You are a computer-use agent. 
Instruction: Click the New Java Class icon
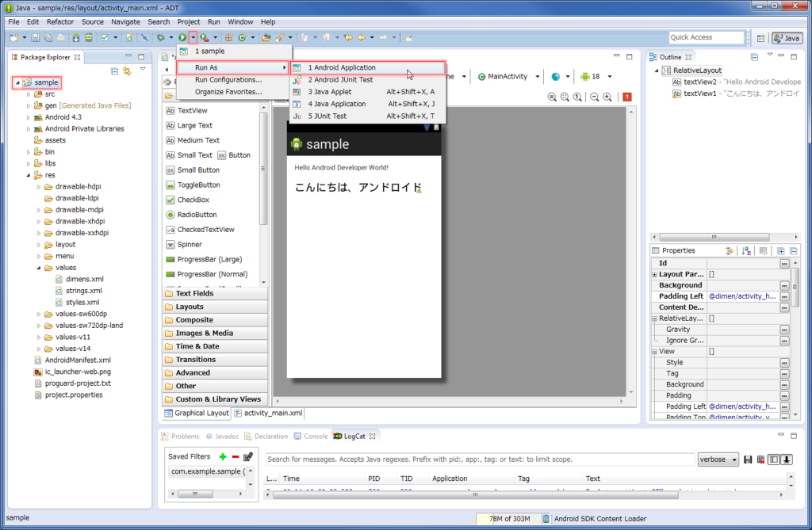click(x=242, y=38)
